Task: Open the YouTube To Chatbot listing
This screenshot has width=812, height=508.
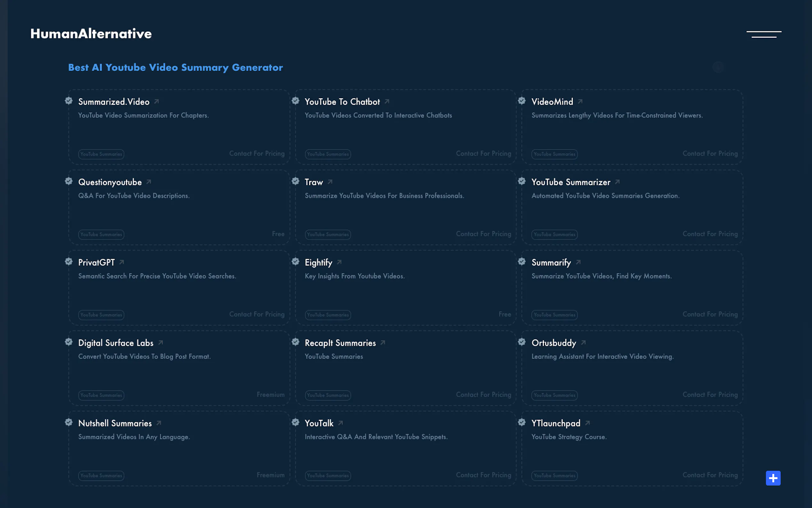Action: click(x=342, y=102)
